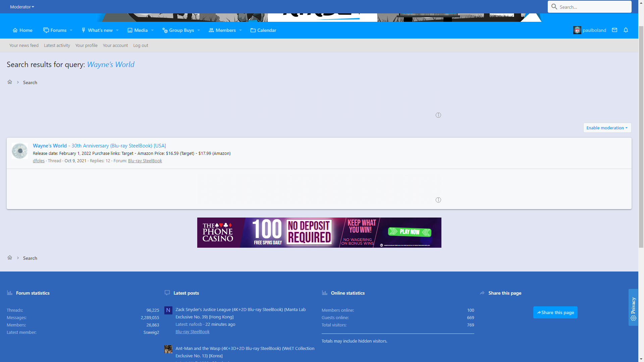Click the Share this page button
Image resolution: width=644 pixels, height=362 pixels.
(555, 312)
